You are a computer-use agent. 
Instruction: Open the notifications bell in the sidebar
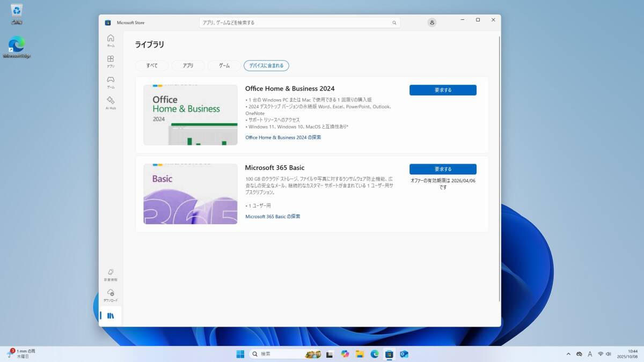point(111,275)
